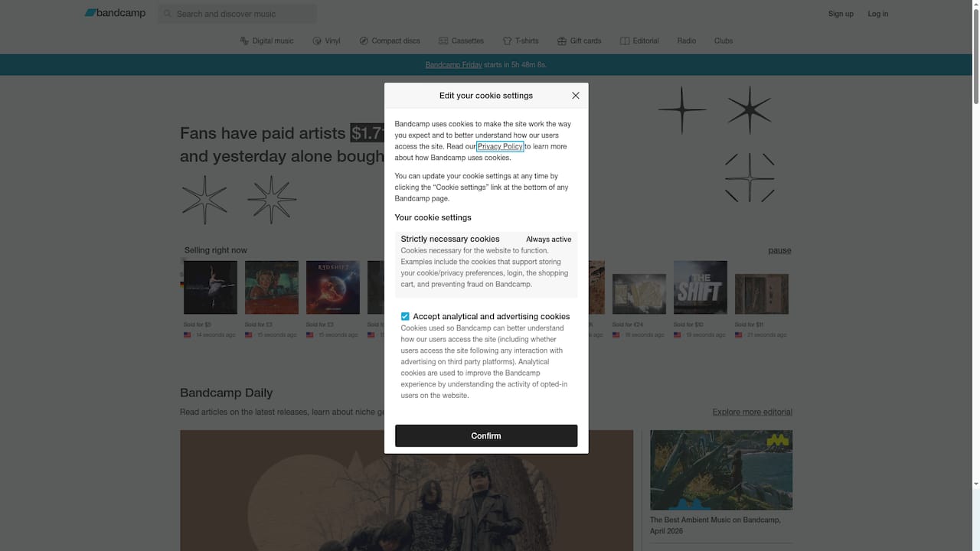The width and height of the screenshot is (980, 551).
Task: Open the Gift cards menu item
Action: (x=580, y=41)
